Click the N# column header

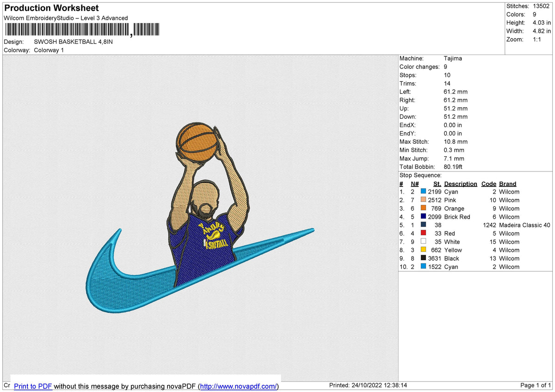pos(414,184)
